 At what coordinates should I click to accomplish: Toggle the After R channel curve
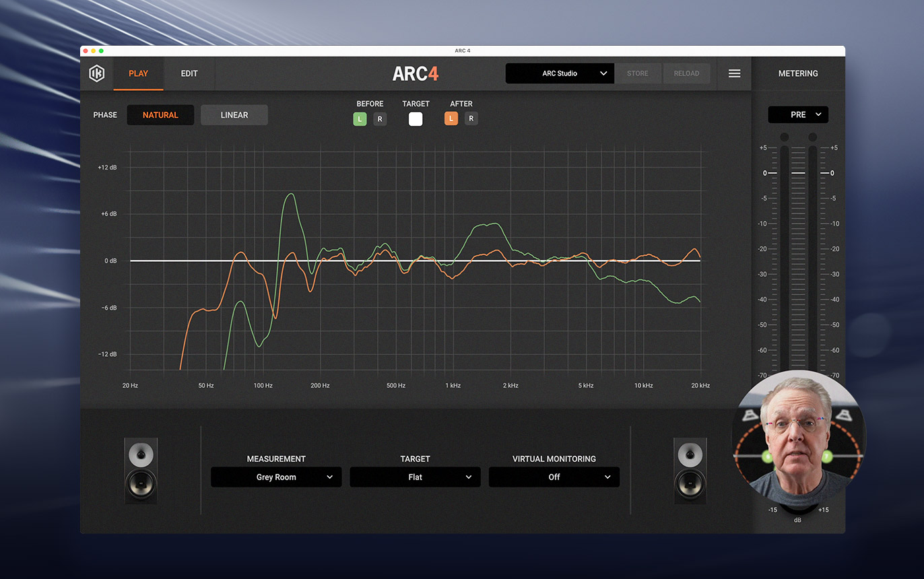point(471,119)
